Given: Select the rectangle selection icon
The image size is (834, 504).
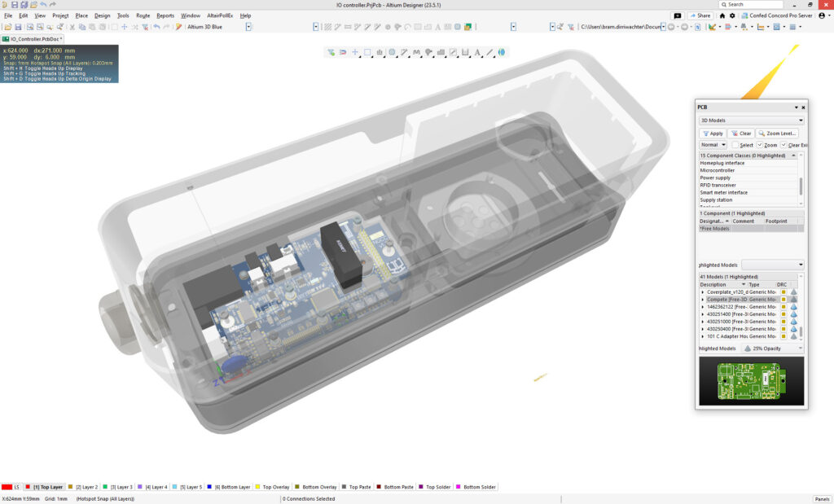Looking at the screenshot, I should click(367, 52).
